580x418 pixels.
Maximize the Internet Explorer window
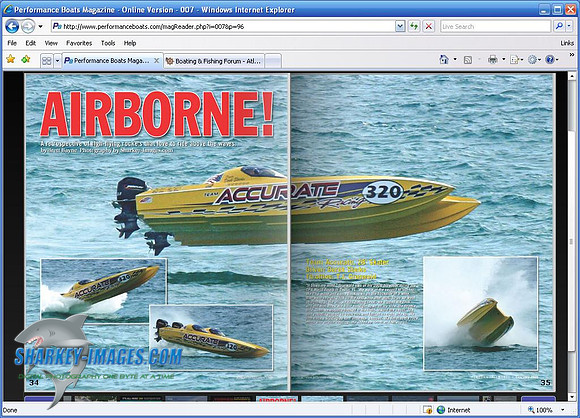[557, 10]
